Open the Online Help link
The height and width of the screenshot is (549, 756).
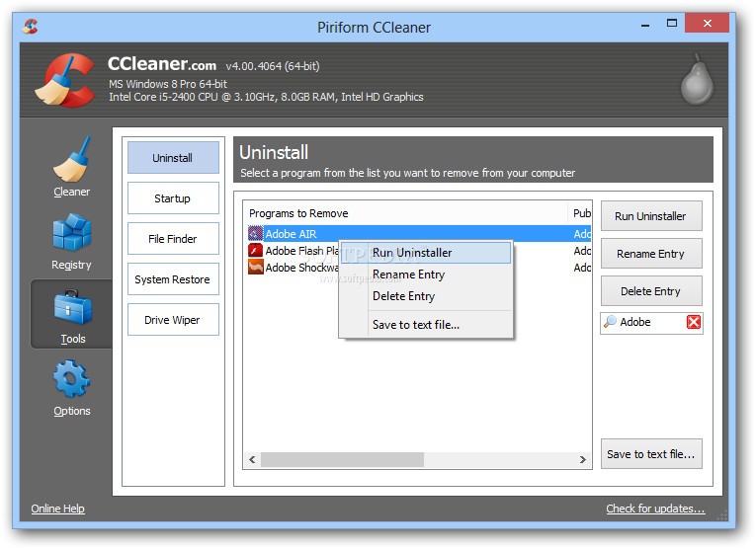pyautogui.click(x=58, y=509)
